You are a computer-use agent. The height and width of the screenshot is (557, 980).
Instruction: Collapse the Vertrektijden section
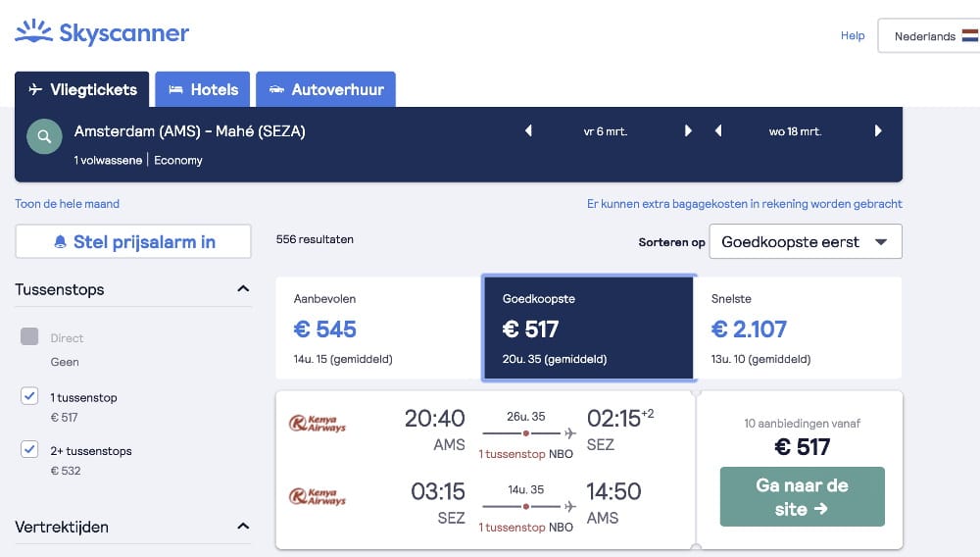coord(243,527)
